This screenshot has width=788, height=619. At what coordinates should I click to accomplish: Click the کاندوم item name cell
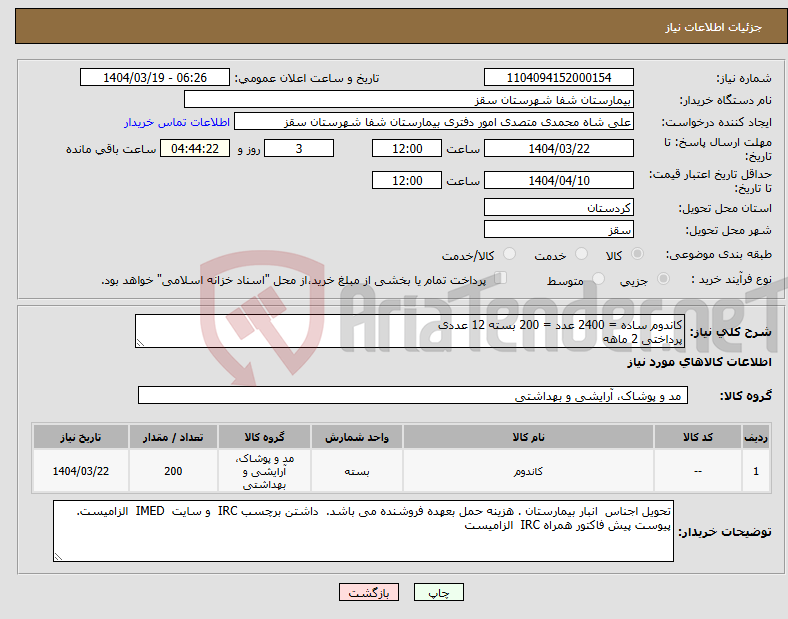coord(528,471)
